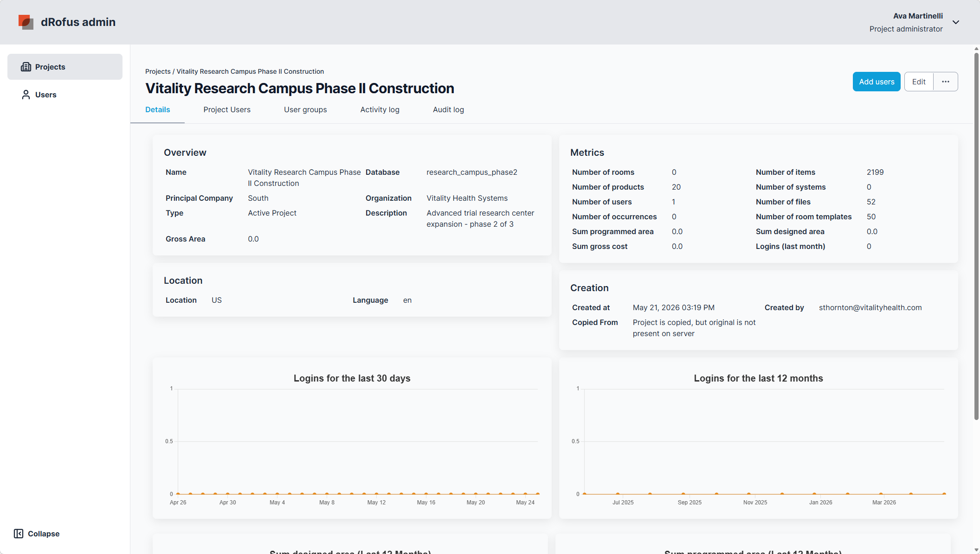Open the three-dots more actions menu
The width and height of the screenshot is (980, 554).
click(x=946, y=82)
